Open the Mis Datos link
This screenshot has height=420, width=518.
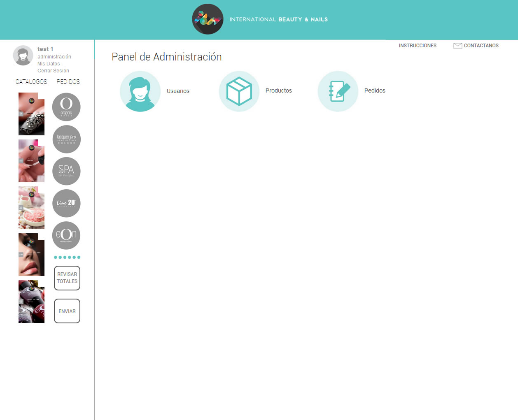click(x=49, y=64)
